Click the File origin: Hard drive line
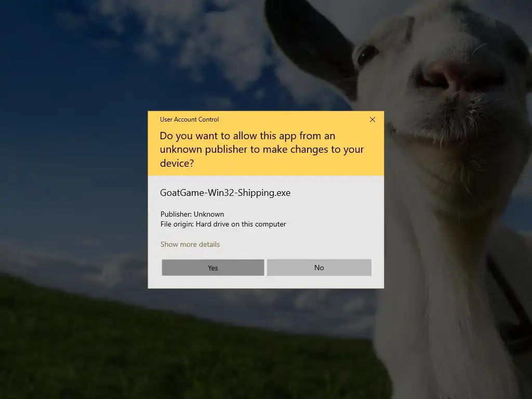The width and height of the screenshot is (532, 399). tap(223, 224)
